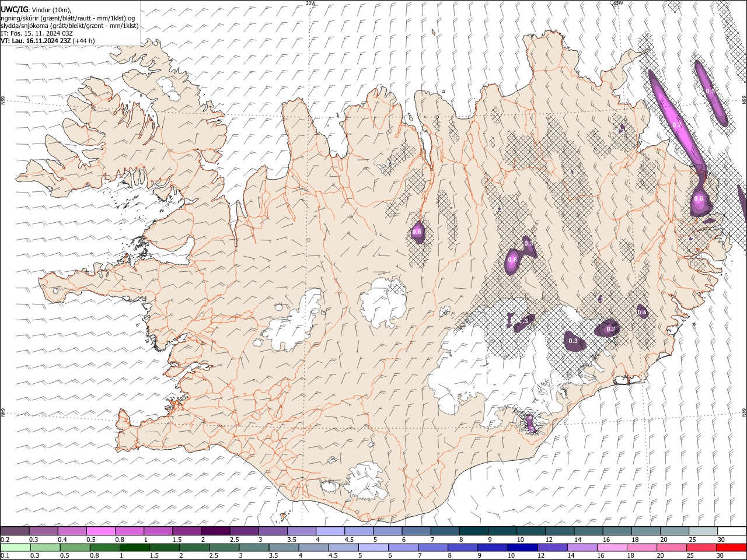Click the '4.5' label in the lower legend
The image size is (747, 560).
pos(333,556)
